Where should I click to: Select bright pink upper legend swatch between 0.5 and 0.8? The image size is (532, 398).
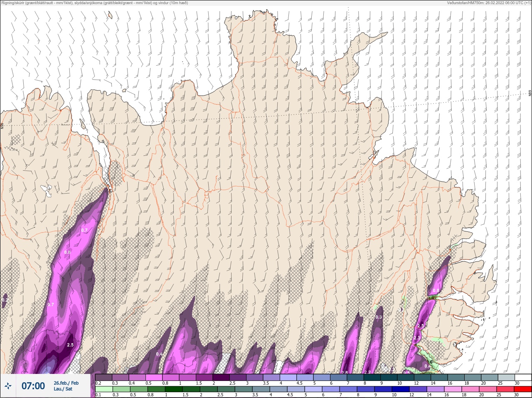pyautogui.click(x=154, y=377)
